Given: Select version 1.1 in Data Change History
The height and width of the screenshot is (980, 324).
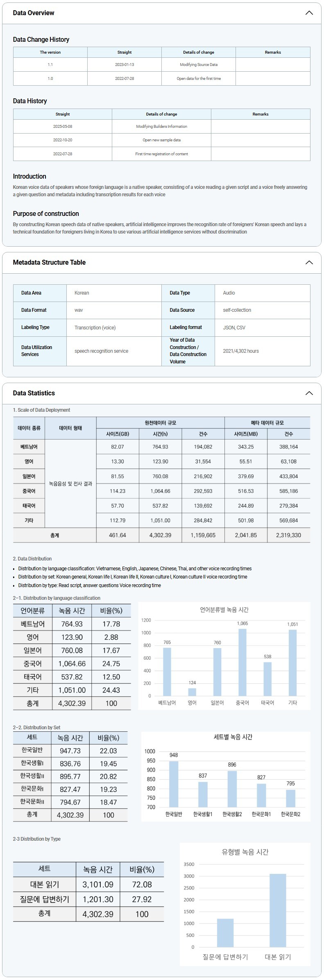Looking at the screenshot, I should coord(50,65).
